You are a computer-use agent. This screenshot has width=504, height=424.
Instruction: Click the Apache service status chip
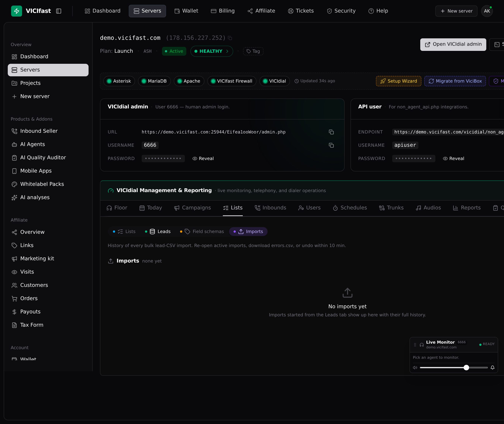click(x=189, y=81)
